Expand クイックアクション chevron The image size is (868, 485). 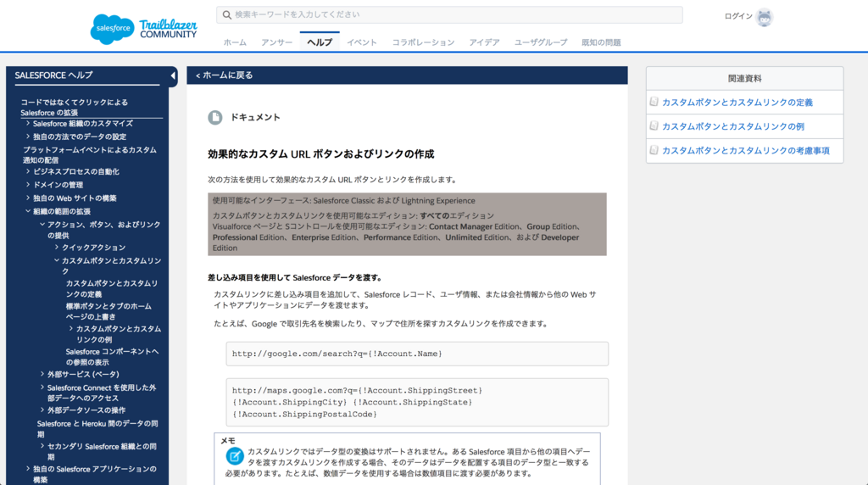pos(57,247)
